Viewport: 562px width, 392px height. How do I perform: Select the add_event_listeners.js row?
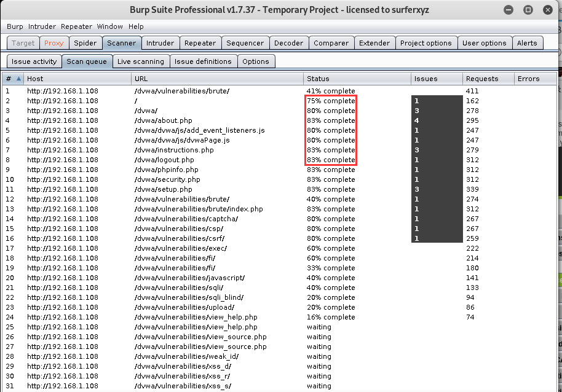click(280, 130)
